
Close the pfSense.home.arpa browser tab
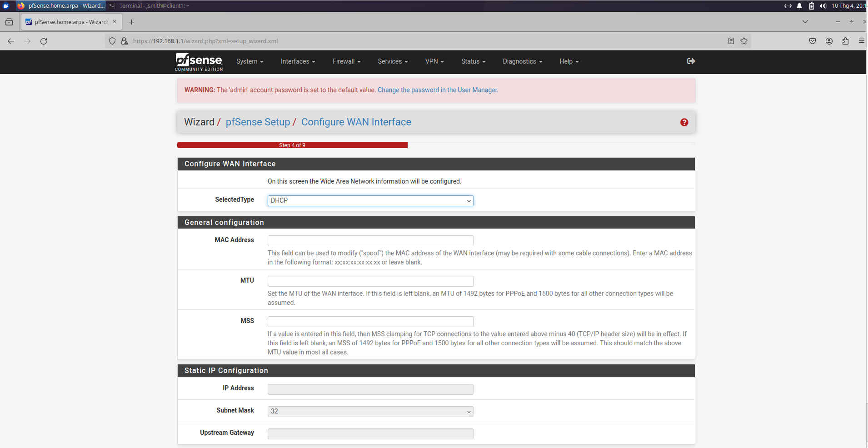click(x=115, y=22)
